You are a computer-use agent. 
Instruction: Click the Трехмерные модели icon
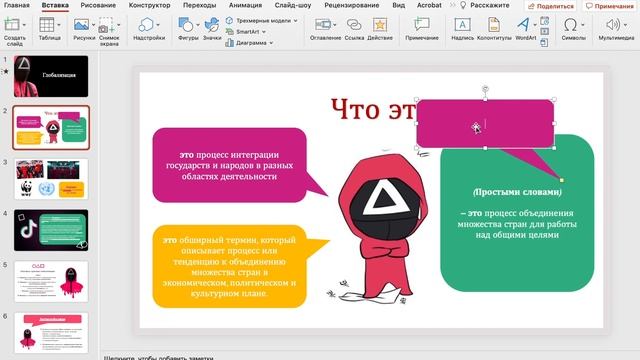point(229,20)
